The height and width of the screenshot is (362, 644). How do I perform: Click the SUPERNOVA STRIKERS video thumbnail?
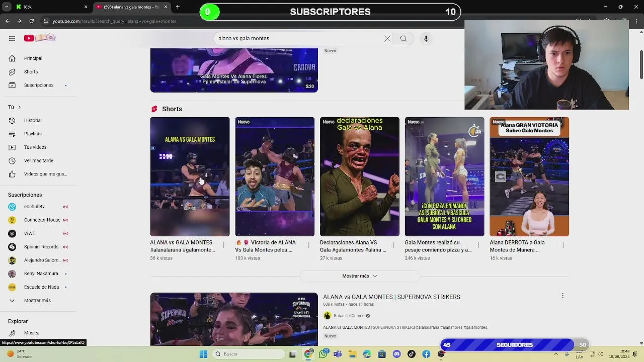(x=234, y=319)
